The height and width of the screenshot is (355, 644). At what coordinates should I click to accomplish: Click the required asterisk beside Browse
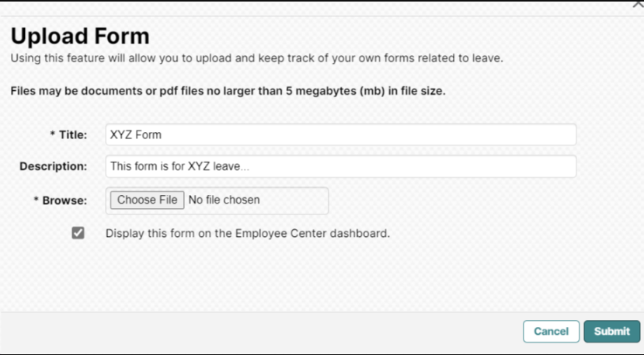37,200
